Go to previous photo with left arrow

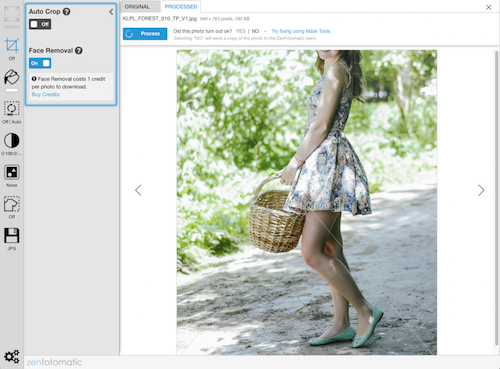tap(138, 190)
